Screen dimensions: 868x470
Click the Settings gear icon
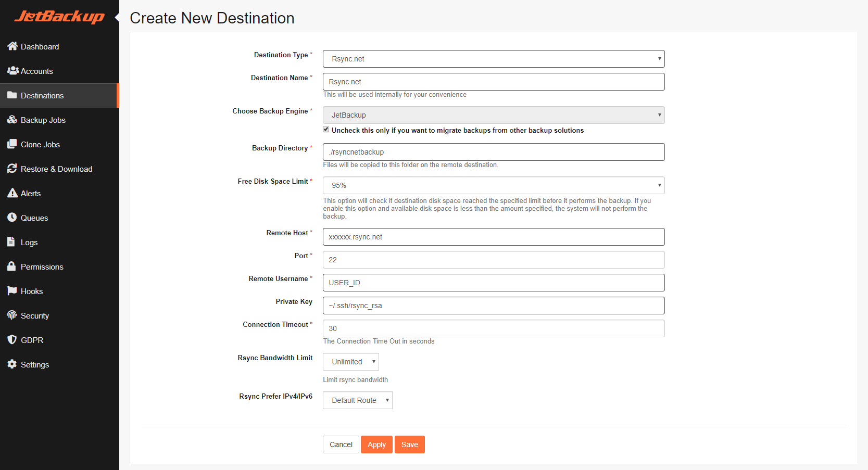coord(12,364)
